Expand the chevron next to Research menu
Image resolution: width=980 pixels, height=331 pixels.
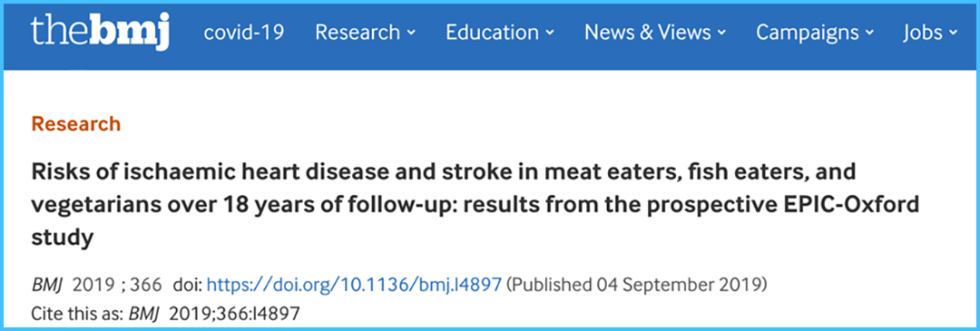411,34
